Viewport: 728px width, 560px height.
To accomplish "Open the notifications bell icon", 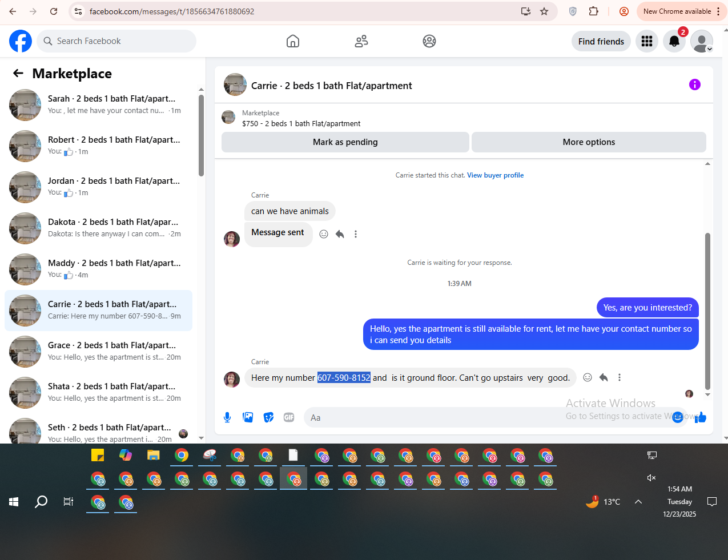I will tap(674, 41).
